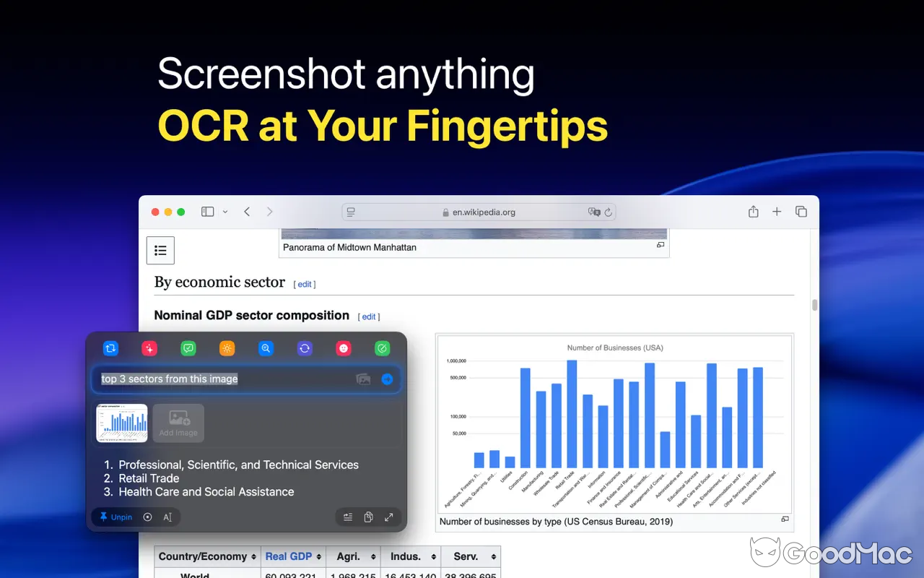Image resolution: width=924 pixels, height=578 pixels.
Task: Sort table by the Country/Economy column
Action: click(207, 556)
